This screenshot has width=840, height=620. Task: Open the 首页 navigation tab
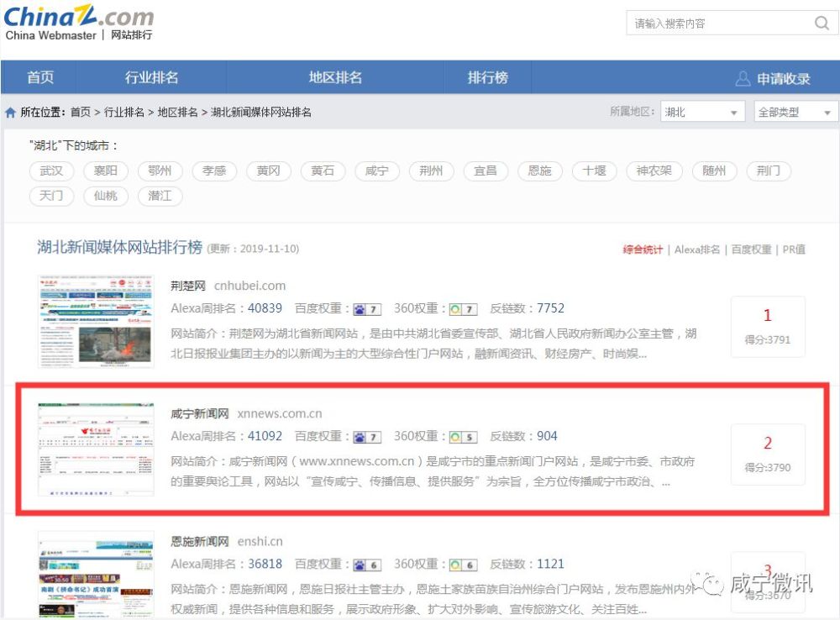[40, 77]
